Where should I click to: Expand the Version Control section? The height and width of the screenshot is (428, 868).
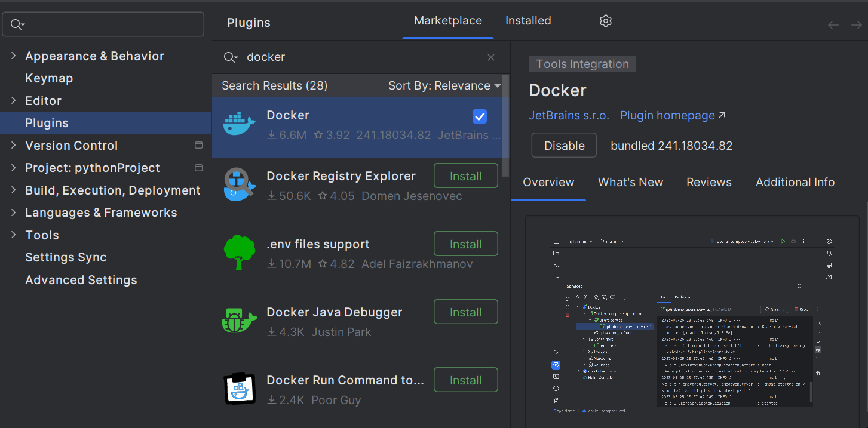14,146
